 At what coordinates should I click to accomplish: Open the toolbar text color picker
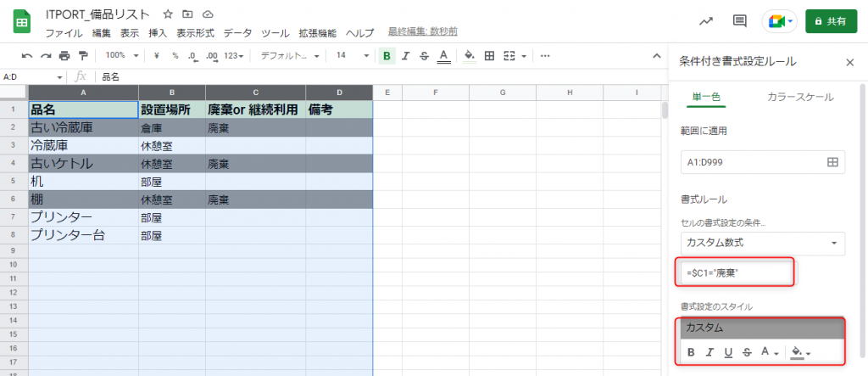(442, 56)
